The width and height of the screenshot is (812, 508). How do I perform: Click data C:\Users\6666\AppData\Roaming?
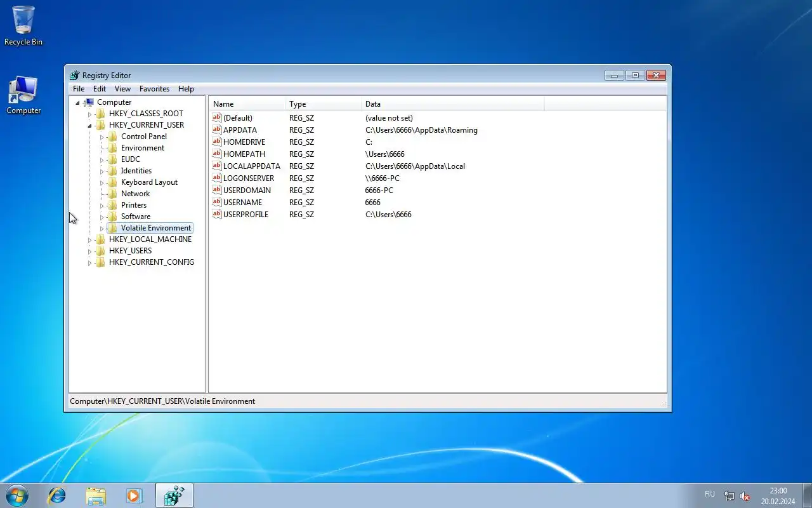click(421, 130)
